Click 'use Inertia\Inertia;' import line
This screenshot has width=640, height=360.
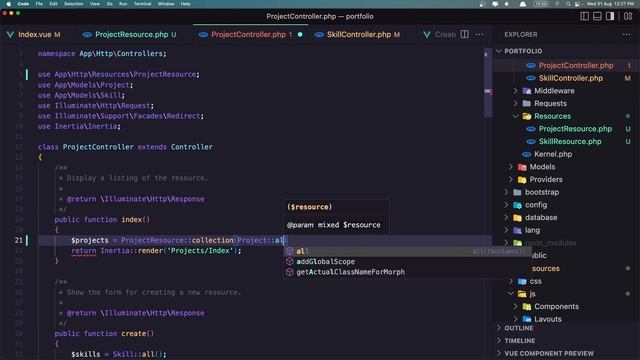click(79, 126)
